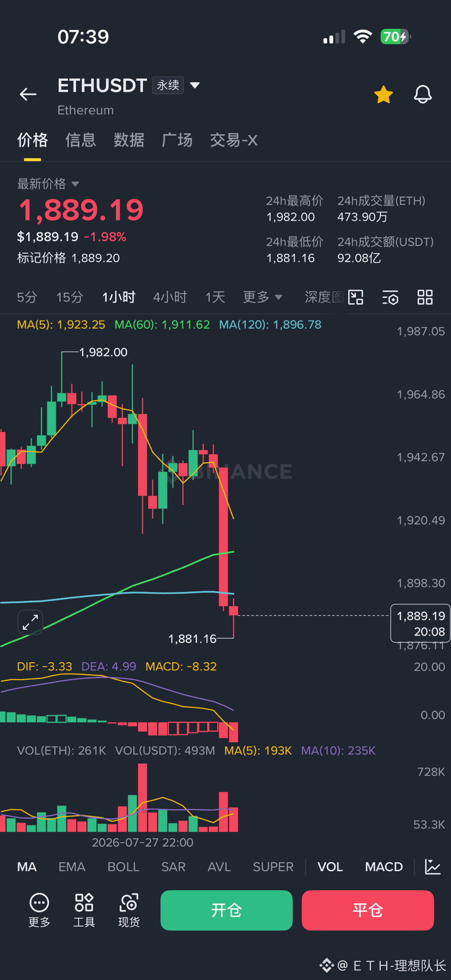Expand chart to fullscreen with arrows icon
Screen dimensions: 451x980
click(31, 622)
